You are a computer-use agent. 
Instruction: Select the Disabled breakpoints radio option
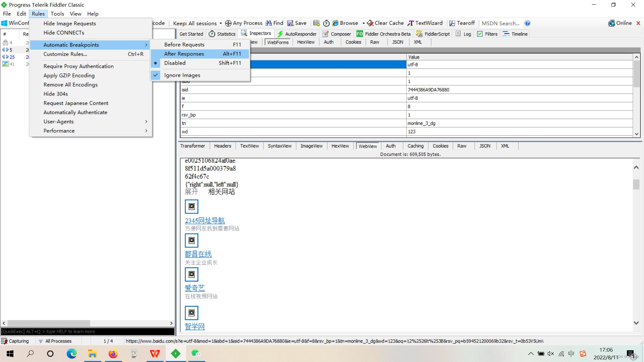(x=175, y=63)
